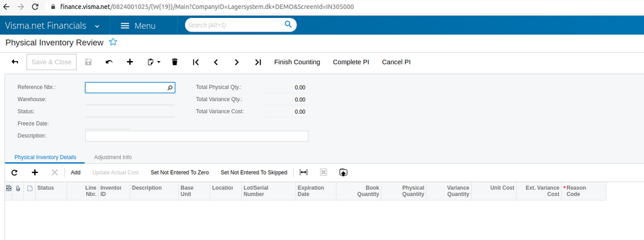The width and height of the screenshot is (644, 240).
Task: Click the Reason Code column header
Action: 583,191
